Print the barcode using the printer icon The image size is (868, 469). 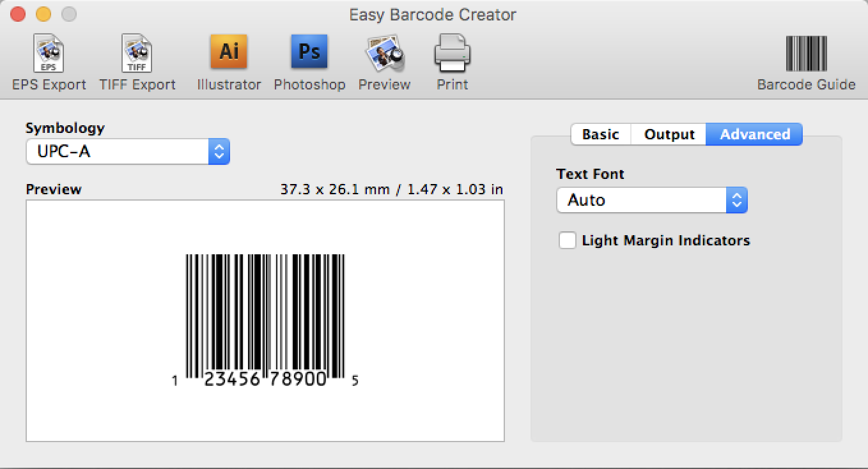tap(452, 54)
